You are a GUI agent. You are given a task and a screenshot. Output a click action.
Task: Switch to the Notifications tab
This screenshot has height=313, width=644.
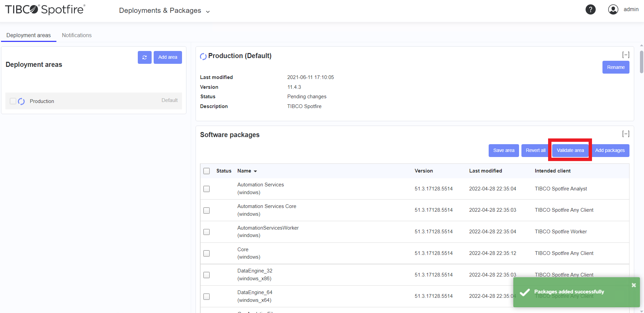point(77,35)
